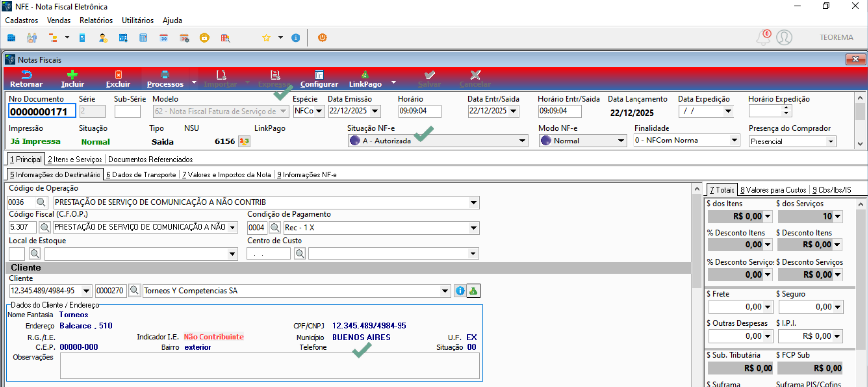Click the favorites star icon
Image resolution: width=868 pixels, height=387 pixels.
click(266, 37)
